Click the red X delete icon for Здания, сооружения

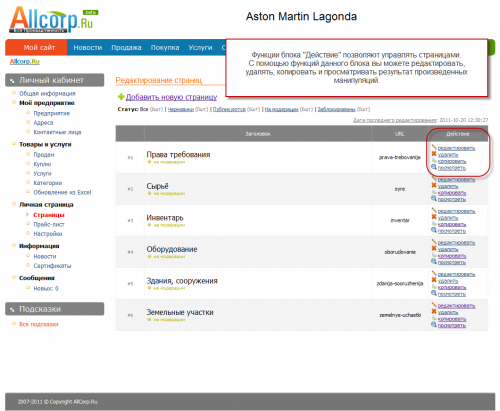434,280
